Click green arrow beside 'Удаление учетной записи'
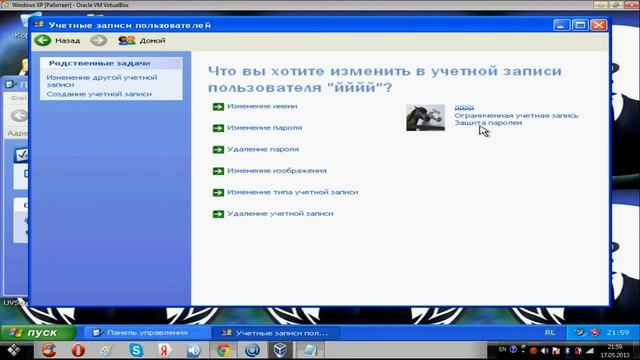The height and width of the screenshot is (360, 640). coord(218,214)
